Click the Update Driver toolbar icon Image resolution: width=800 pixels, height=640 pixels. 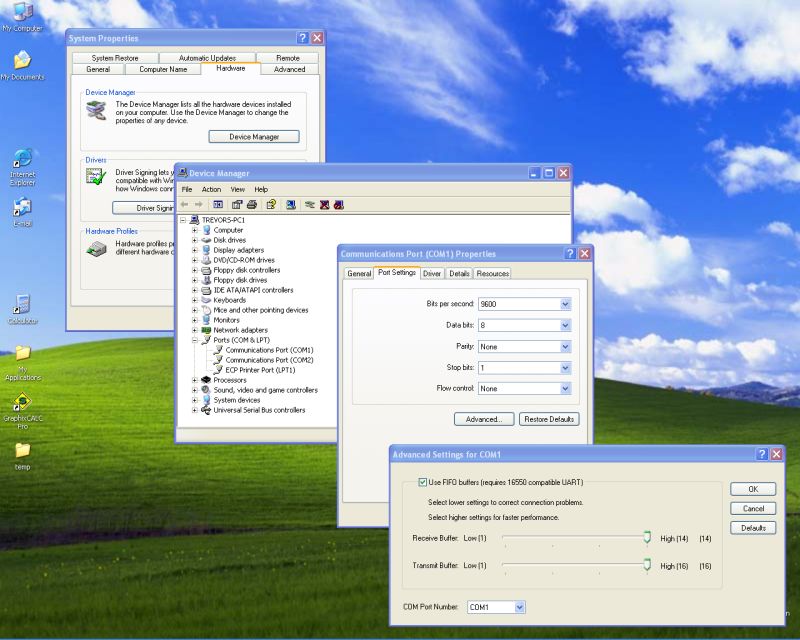310,205
